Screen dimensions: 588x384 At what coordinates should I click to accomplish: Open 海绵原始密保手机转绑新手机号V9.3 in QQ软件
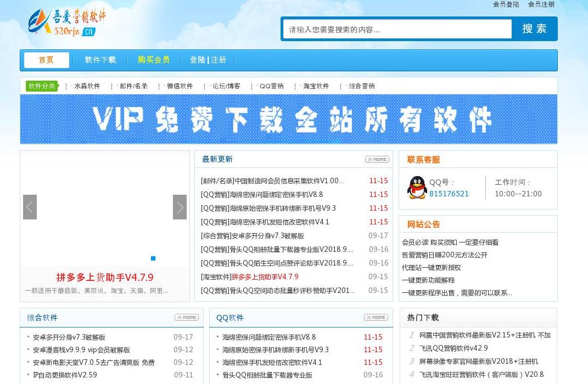tap(275, 350)
